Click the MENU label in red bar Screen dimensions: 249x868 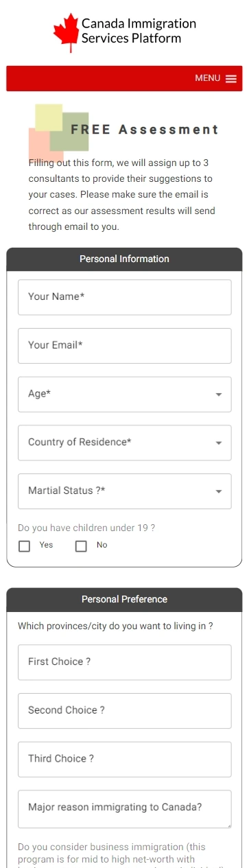(207, 78)
